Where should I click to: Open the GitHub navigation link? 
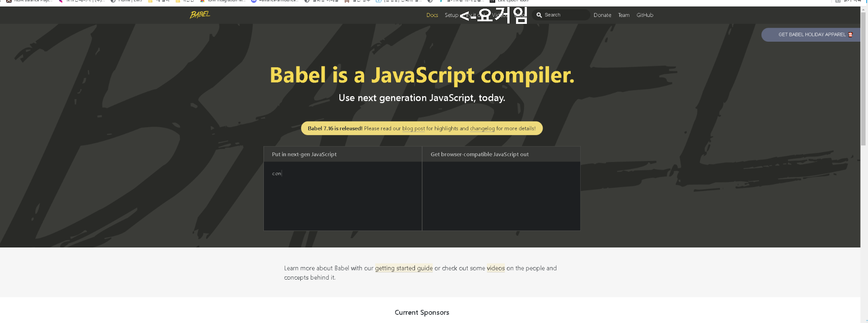pos(645,15)
